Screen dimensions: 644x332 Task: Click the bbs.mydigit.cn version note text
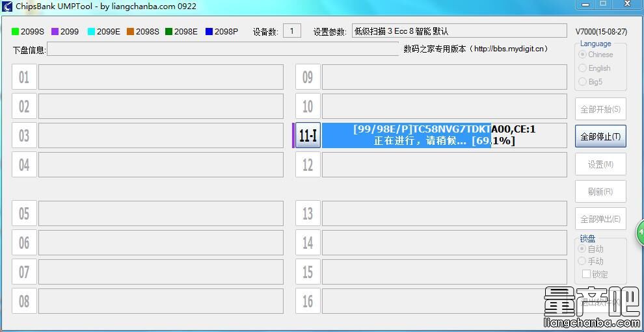pyautogui.click(x=476, y=49)
